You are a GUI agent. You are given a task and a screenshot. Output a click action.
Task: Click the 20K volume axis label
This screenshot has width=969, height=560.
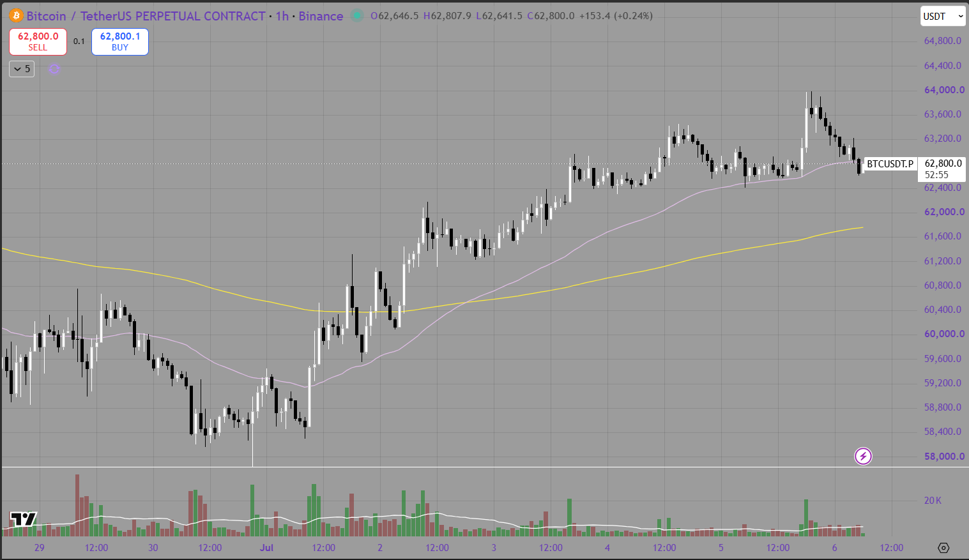click(933, 501)
